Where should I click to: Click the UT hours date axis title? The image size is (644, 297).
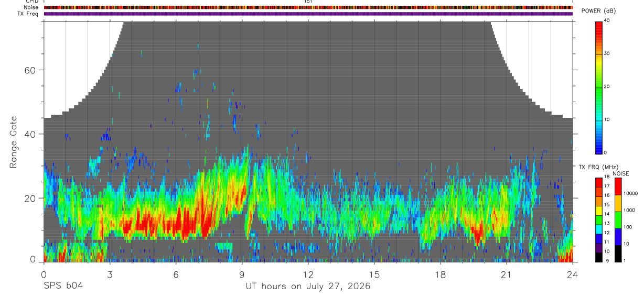(308, 287)
